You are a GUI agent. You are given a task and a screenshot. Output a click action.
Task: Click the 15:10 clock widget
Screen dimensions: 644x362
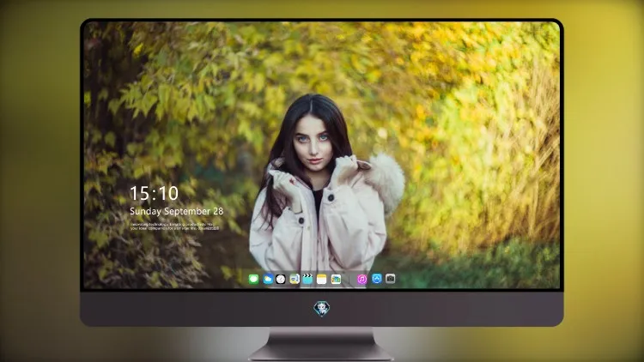tap(154, 193)
